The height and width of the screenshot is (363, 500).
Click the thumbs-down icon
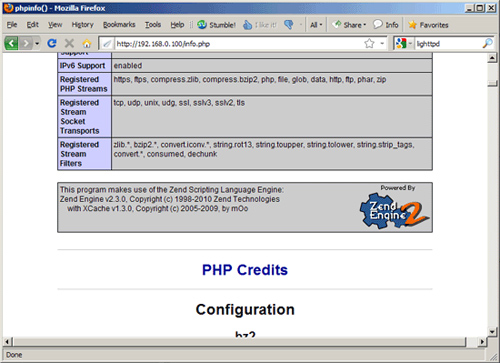coord(289,25)
